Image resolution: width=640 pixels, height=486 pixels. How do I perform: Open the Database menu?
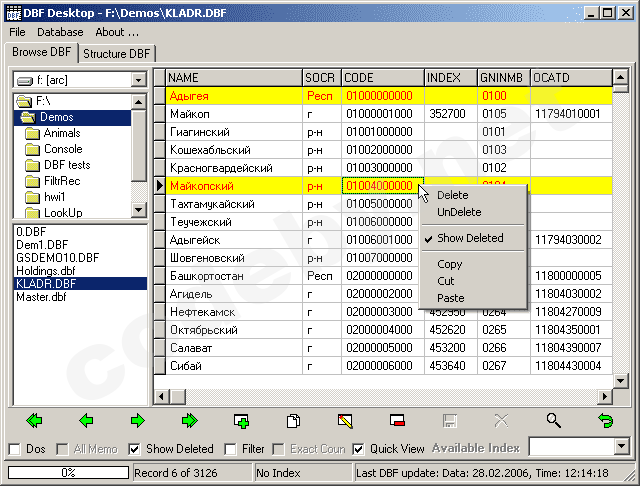tap(60, 32)
